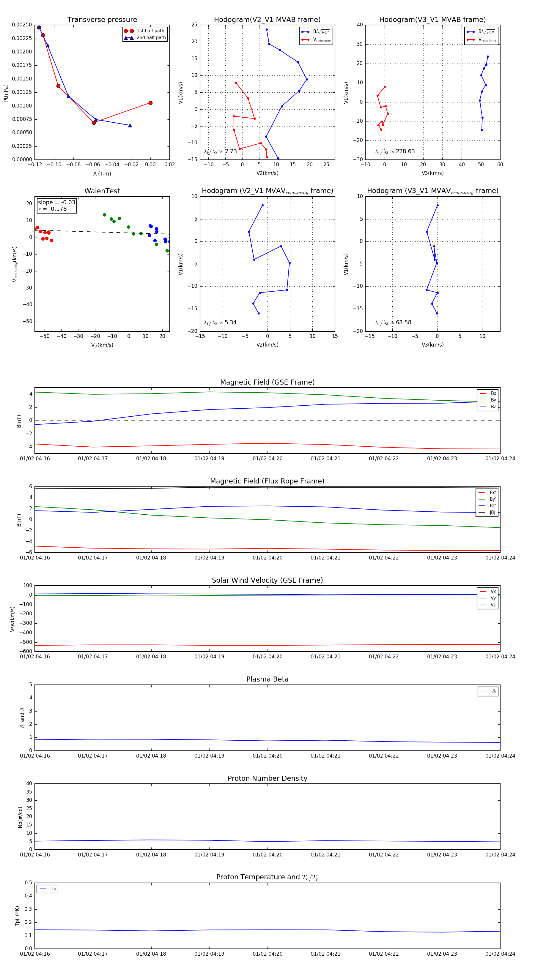Screen dimensions: 535x980
Task: Click the last blue triangle near A = -0.02
Action: (x=130, y=126)
